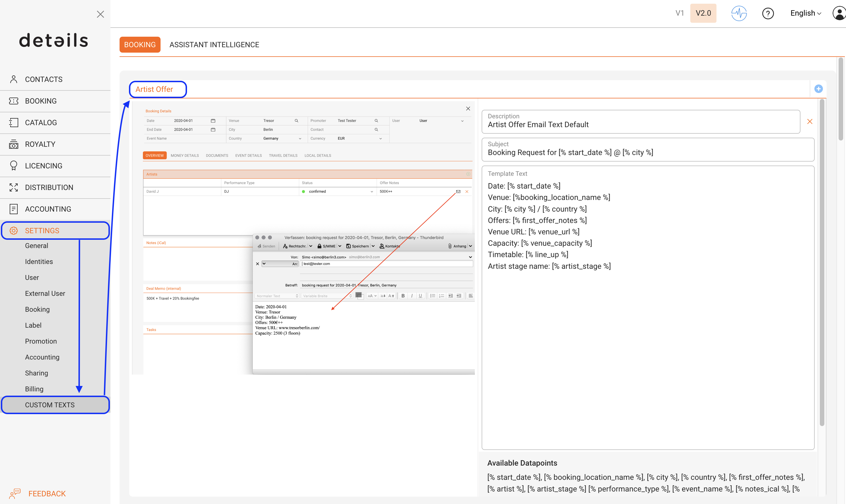Open the Contacts section
The width and height of the screenshot is (846, 504).
[55, 79]
